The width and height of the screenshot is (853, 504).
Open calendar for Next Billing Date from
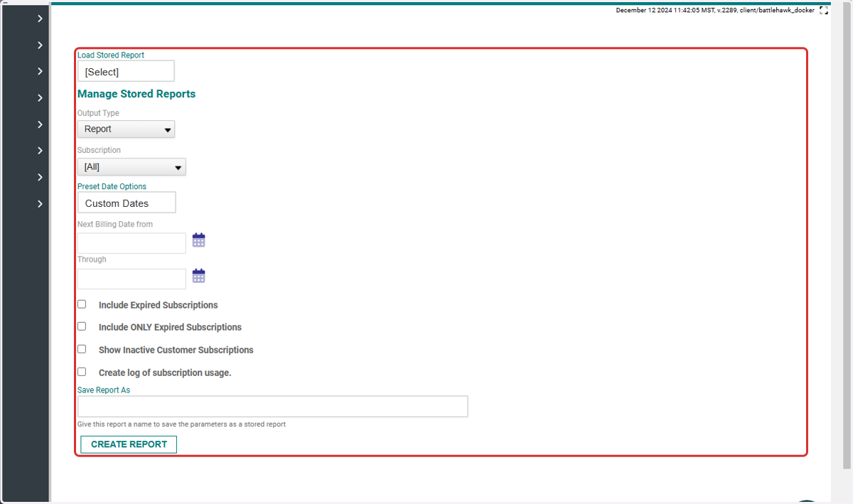pyautogui.click(x=199, y=240)
